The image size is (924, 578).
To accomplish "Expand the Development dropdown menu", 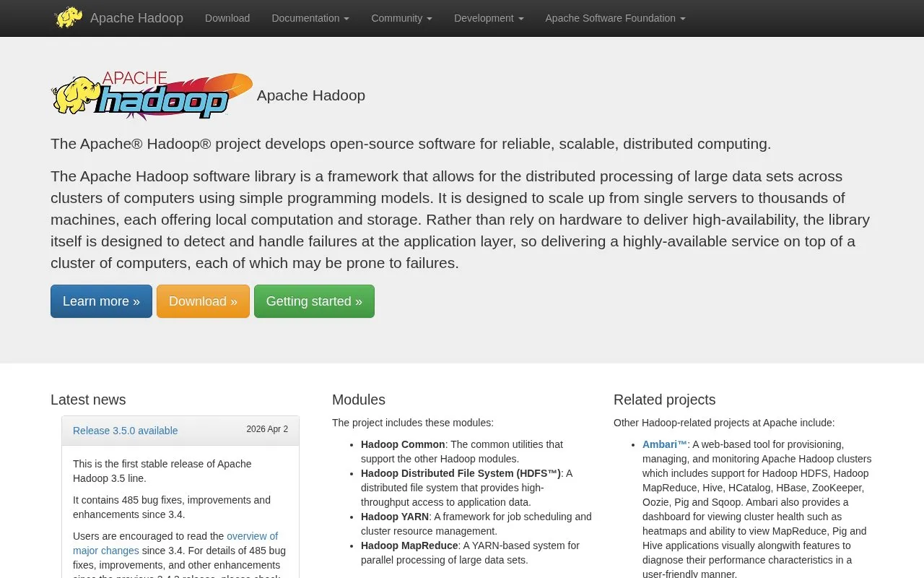I will [489, 18].
